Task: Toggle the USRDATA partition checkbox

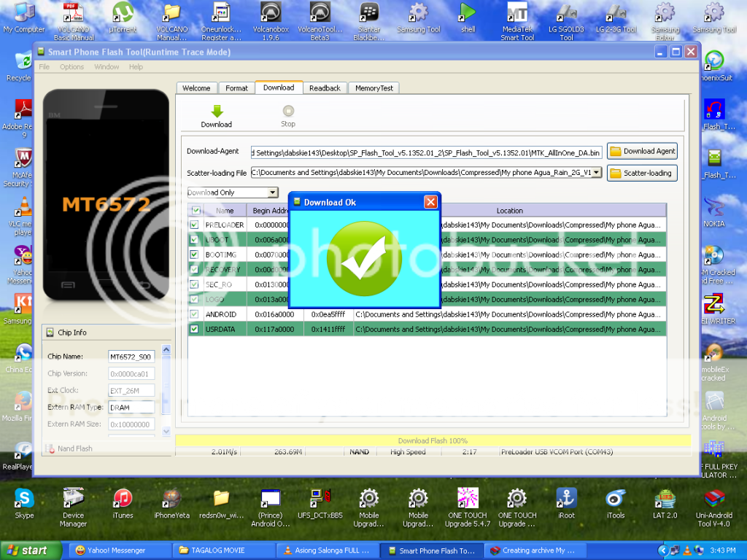Action: (194, 329)
